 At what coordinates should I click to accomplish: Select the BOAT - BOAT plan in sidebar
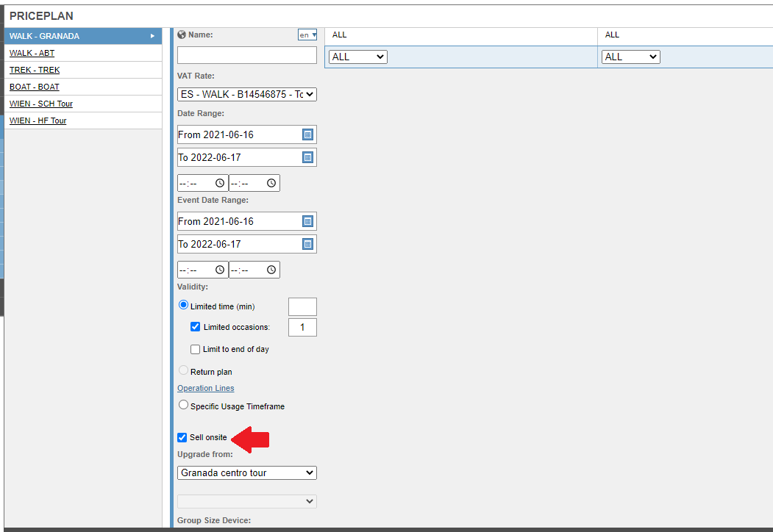coord(34,86)
